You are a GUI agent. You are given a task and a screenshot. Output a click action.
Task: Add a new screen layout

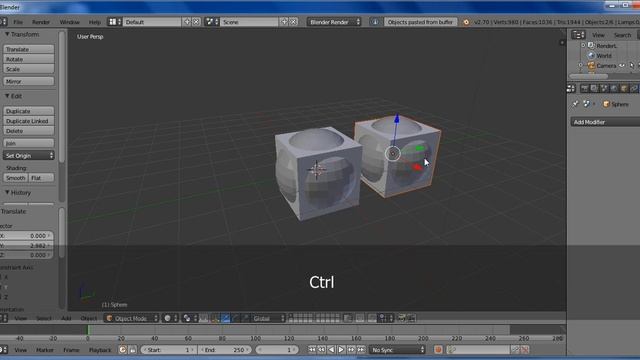(x=187, y=22)
